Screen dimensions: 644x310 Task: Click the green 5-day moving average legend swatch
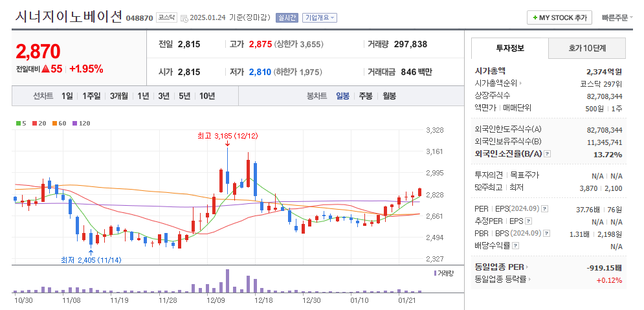[x=18, y=123]
